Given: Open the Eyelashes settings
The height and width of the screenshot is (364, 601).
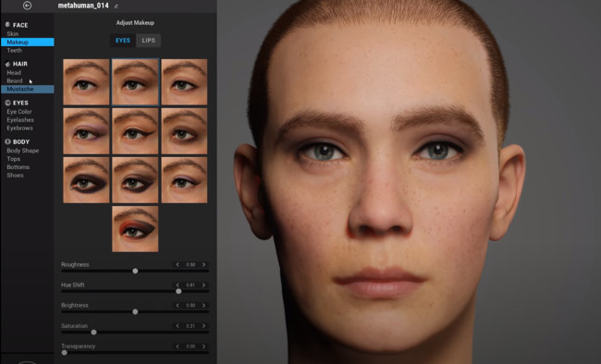Looking at the screenshot, I should point(20,120).
